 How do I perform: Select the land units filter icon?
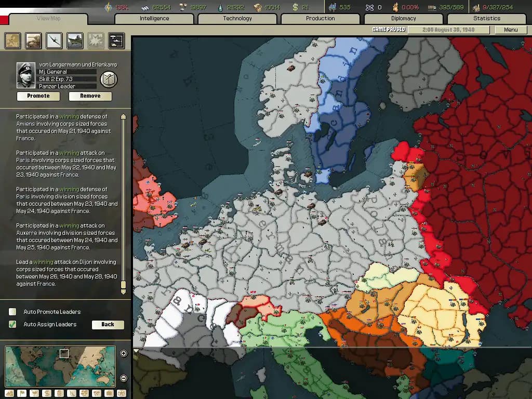coord(33,41)
